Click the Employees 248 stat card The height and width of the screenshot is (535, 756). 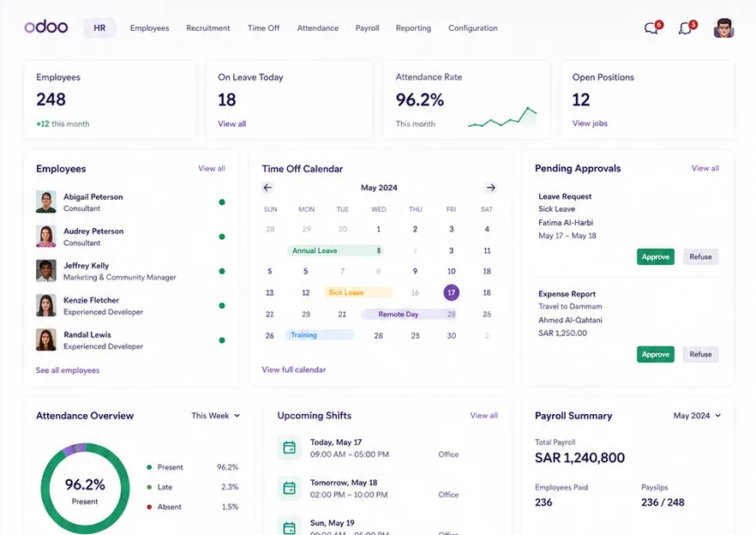point(110,99)
